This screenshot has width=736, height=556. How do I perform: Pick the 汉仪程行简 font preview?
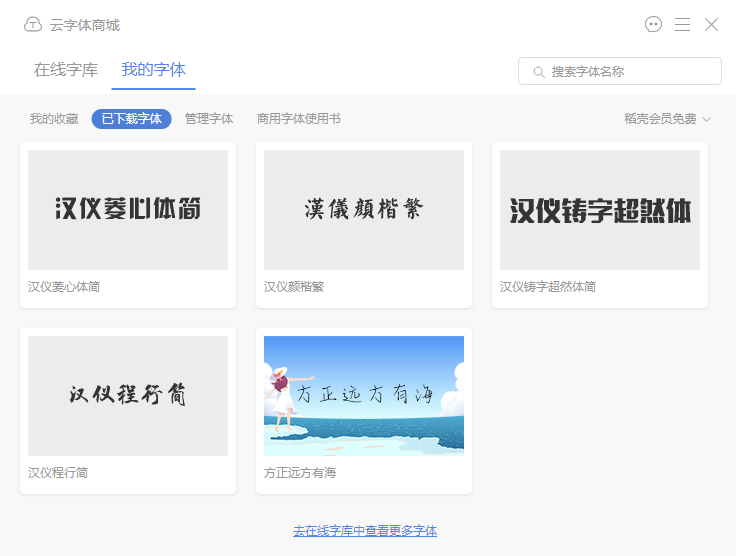coord(128,396)
